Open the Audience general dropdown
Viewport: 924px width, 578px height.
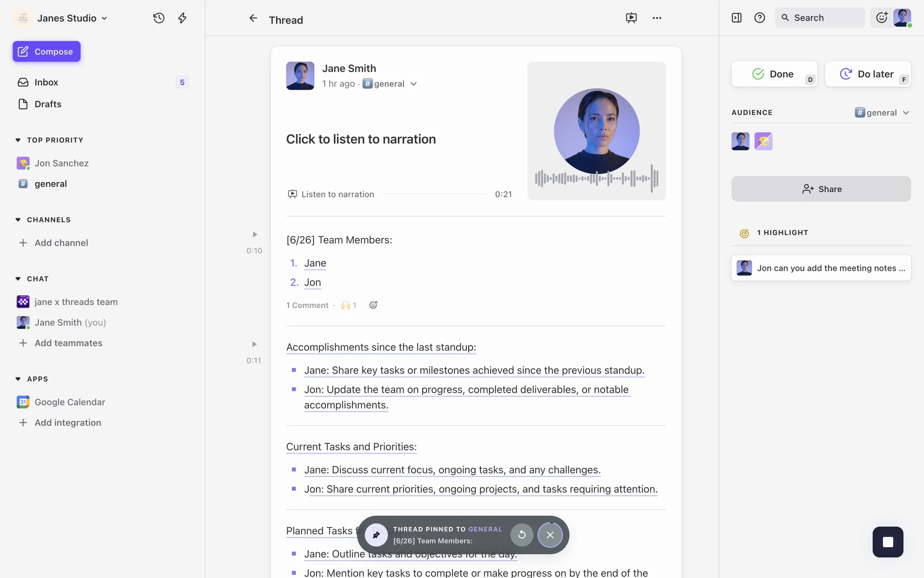point(882,112)
